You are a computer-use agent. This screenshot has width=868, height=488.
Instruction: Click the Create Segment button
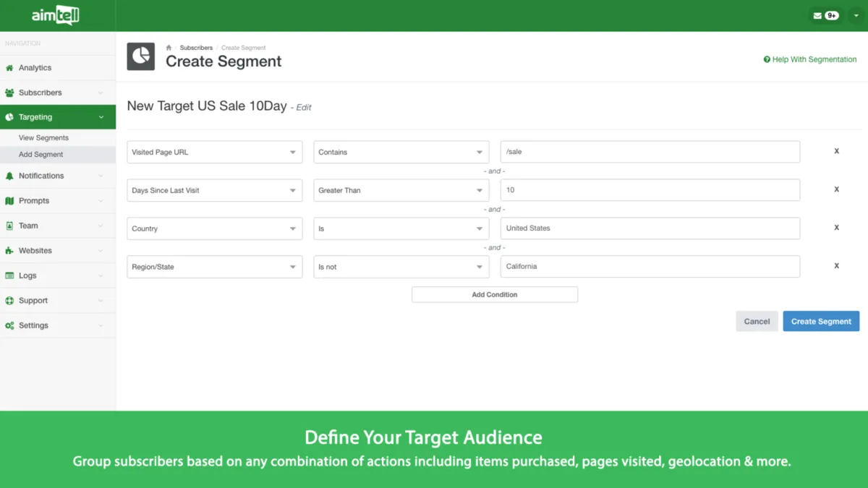pyautogui.click(x=821, y=321)
